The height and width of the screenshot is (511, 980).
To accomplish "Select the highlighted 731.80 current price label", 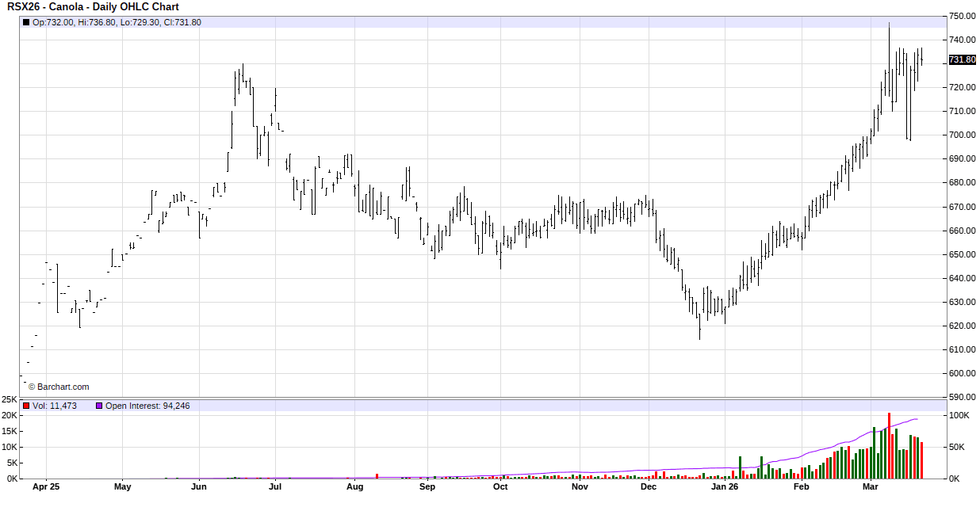I will point(962,60).
